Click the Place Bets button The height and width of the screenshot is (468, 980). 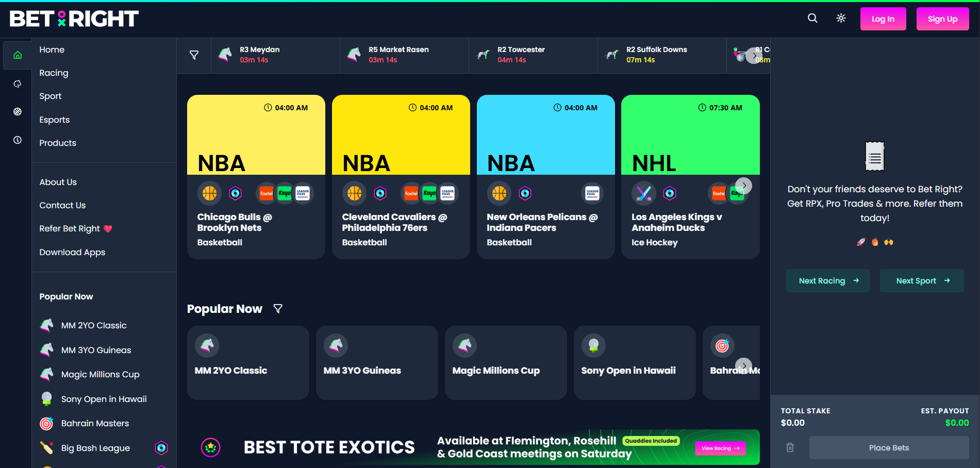click(889, 448)
